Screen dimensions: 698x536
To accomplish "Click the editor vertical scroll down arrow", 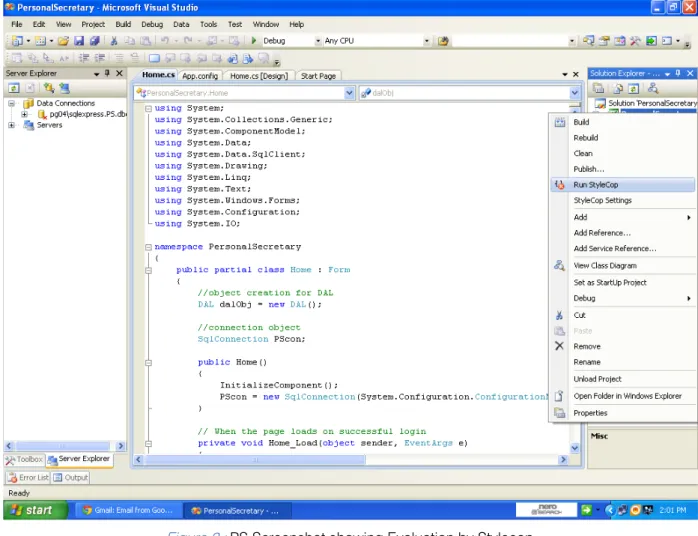I will click(x=575, y=448).
